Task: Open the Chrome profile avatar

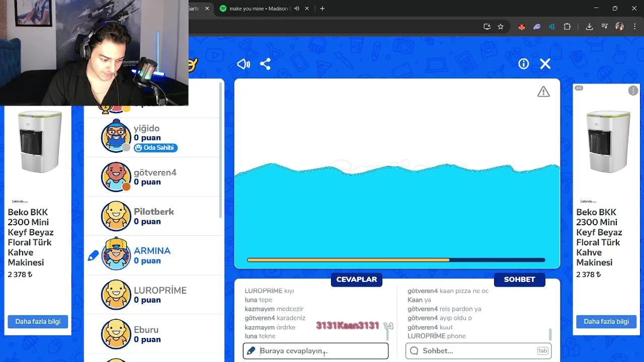Action: click(x=619, y=27)
